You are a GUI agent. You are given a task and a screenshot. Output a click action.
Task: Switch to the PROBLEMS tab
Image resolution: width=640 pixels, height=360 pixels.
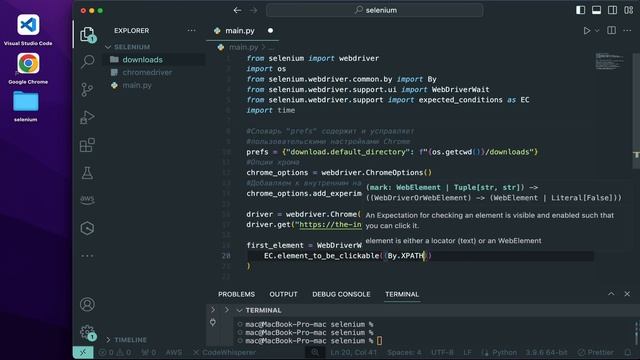click(x=236, y=294)
